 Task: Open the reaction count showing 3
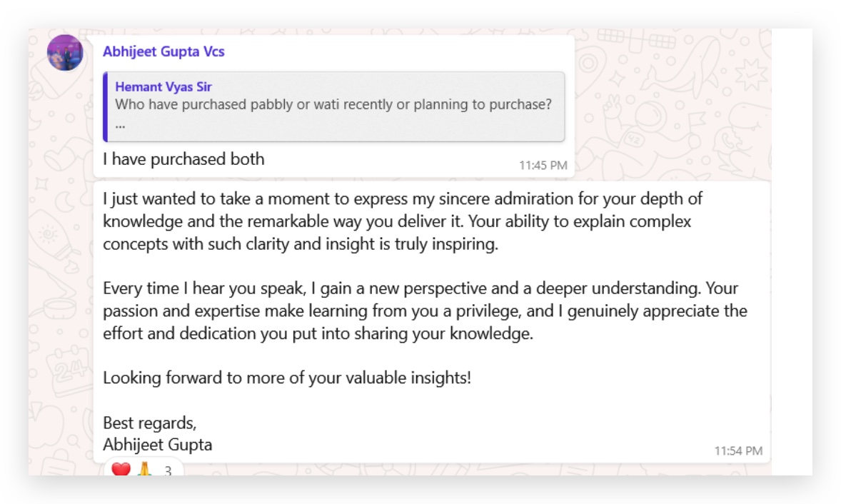(x=168, y=471)
